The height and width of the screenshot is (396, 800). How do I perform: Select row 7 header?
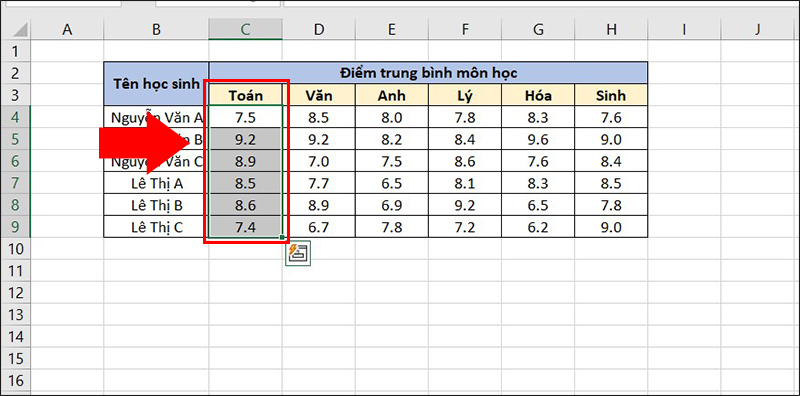coord(16,183)
